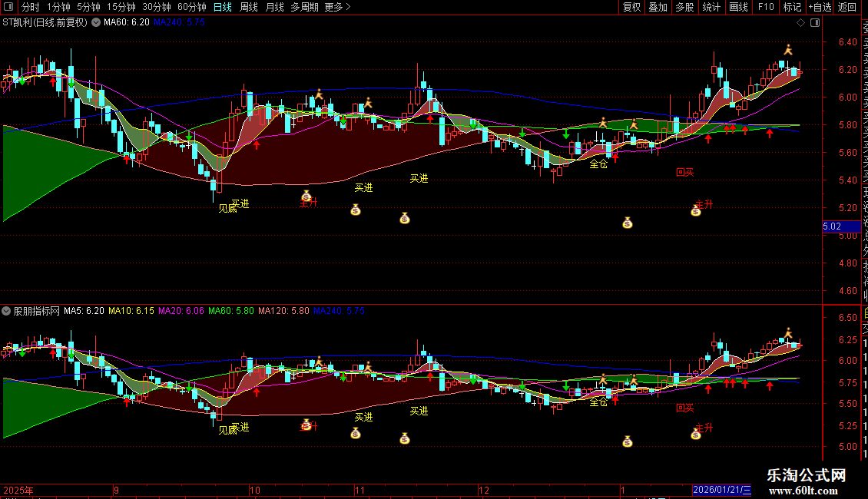Toggle the right side panel icon

pos(815,23)
